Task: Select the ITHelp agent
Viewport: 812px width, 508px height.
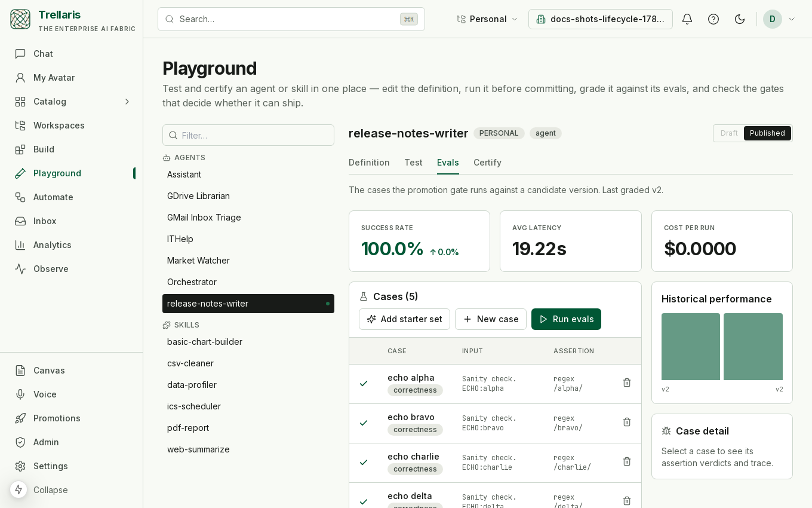Action: pos(248,239)
